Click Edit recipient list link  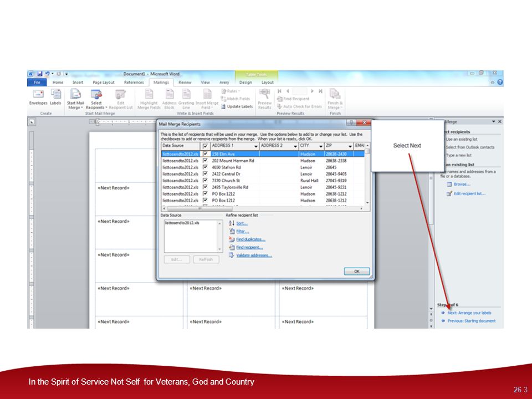(469, 194)
